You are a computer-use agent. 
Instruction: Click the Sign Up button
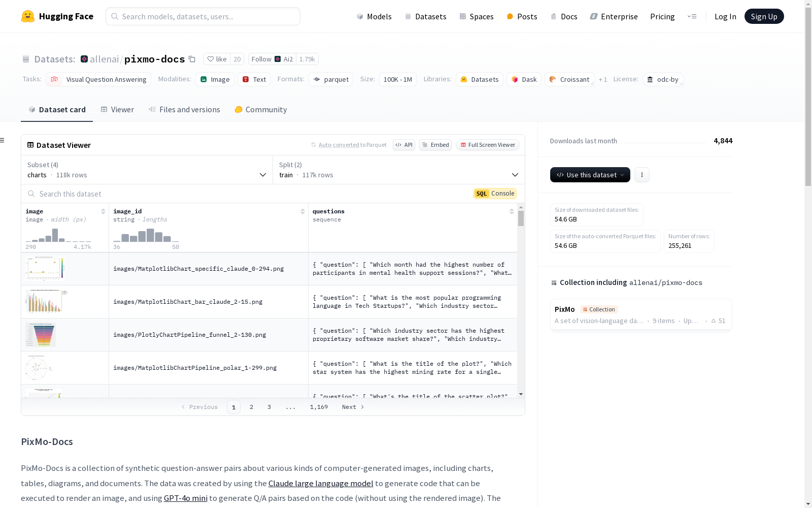[764, 16]
